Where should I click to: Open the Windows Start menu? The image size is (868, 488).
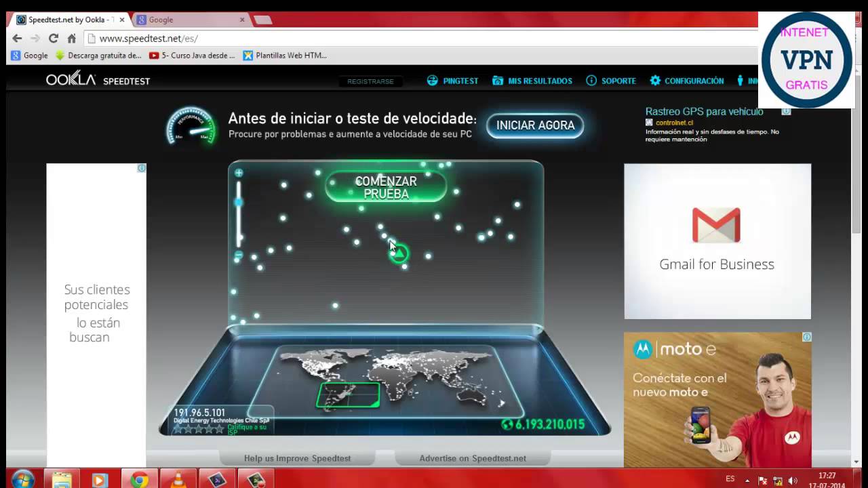tap(23, 479)
